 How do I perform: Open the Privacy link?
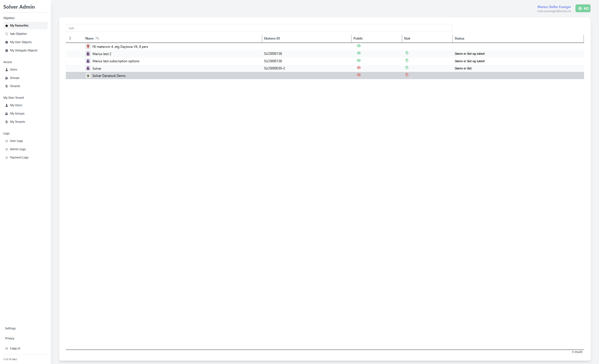[x=10, y=338]
